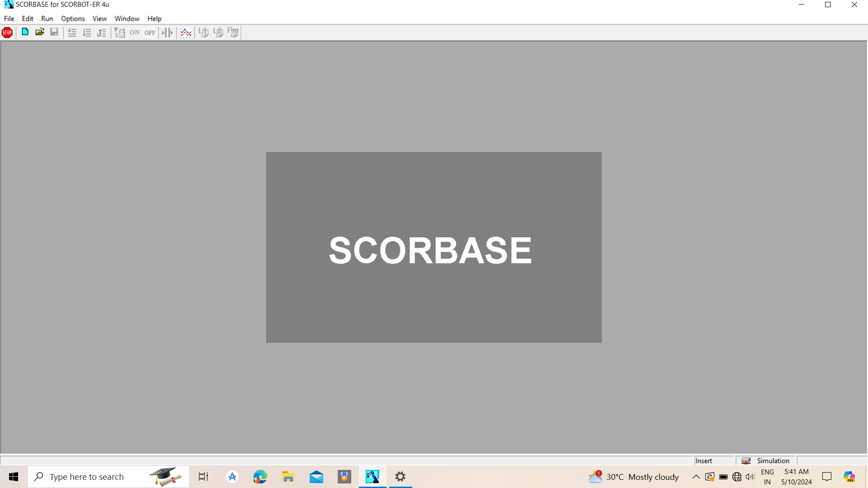Open File Explorer from the taskbar
This screenshot has width=868, height=488.
pos(288,477)
